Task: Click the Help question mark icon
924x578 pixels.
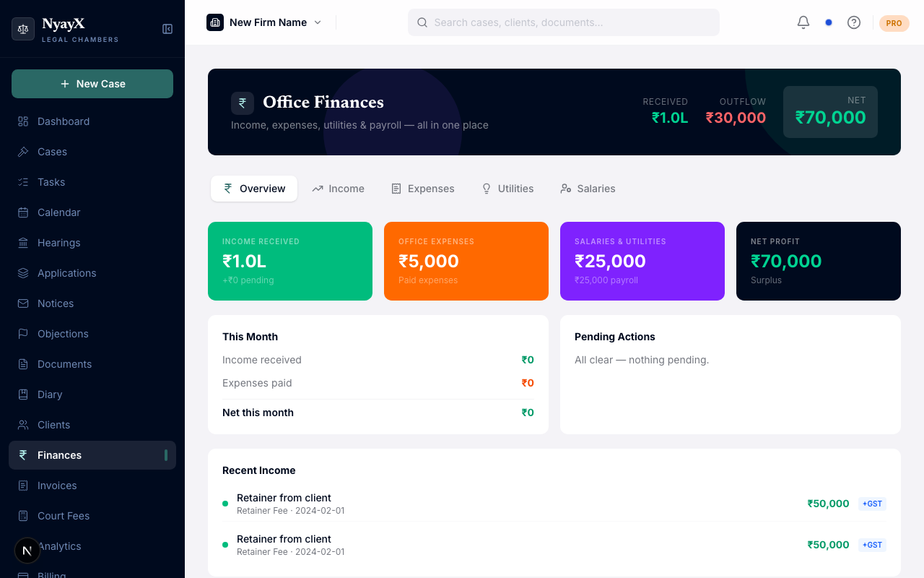Action: 854,22
